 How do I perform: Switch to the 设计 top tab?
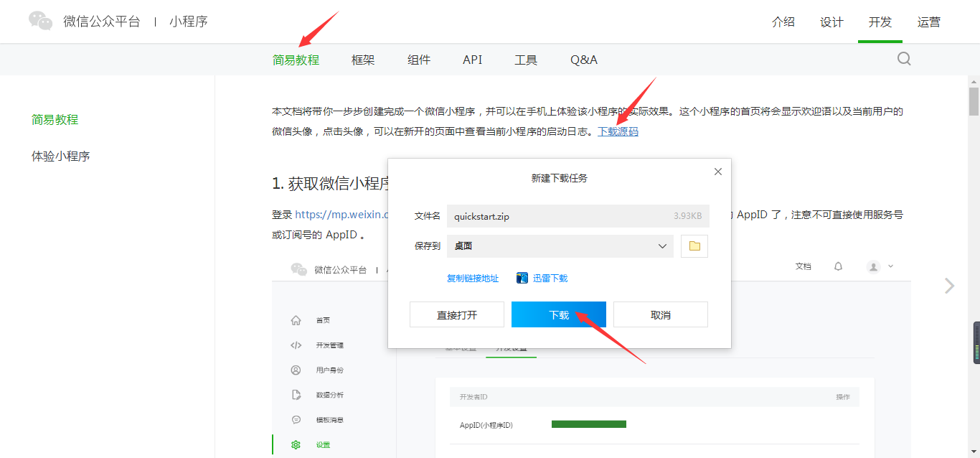831,22
